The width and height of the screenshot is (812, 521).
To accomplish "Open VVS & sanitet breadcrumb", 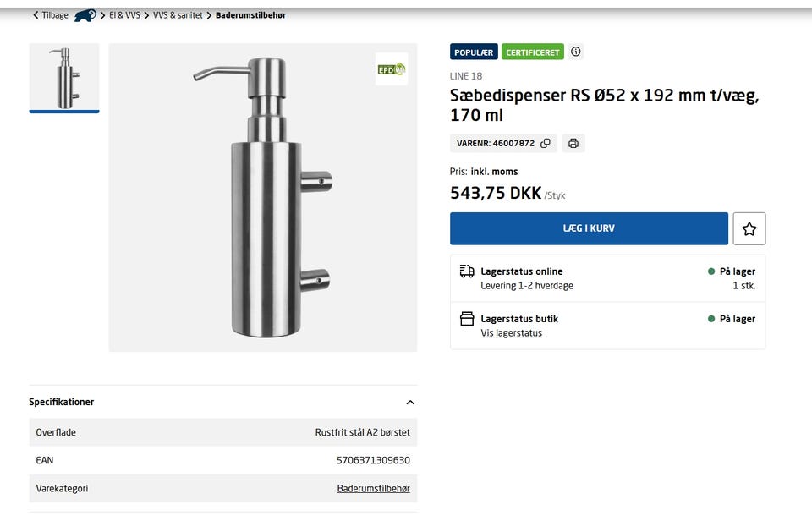I will pyautogui.click(x=178, y=15).
